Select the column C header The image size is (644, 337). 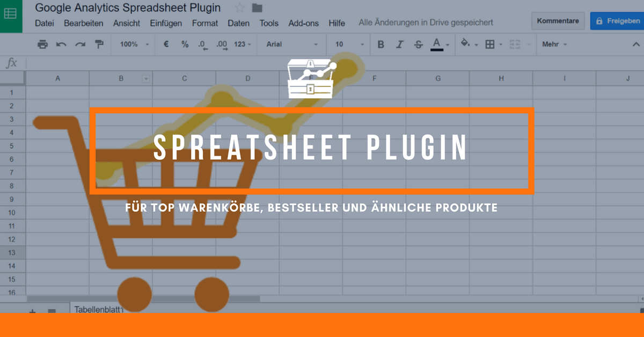(184, 79)
